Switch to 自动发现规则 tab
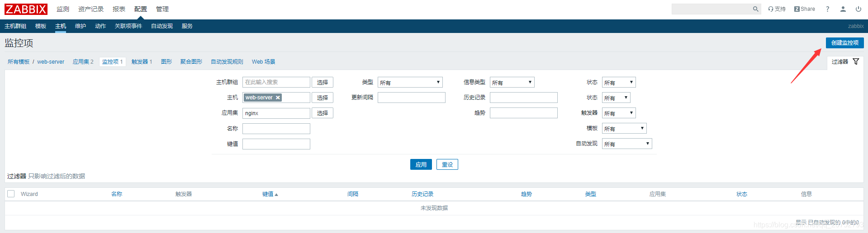 [227, 62]
